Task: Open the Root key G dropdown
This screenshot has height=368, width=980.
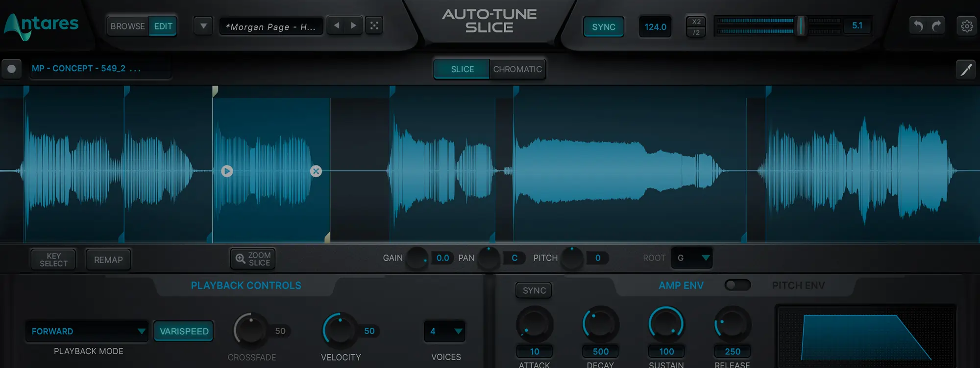Action: click(692, 258)
